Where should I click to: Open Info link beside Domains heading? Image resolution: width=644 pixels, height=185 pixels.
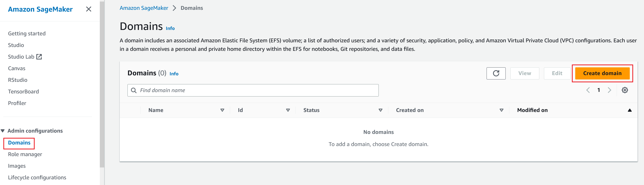point(170,28)
